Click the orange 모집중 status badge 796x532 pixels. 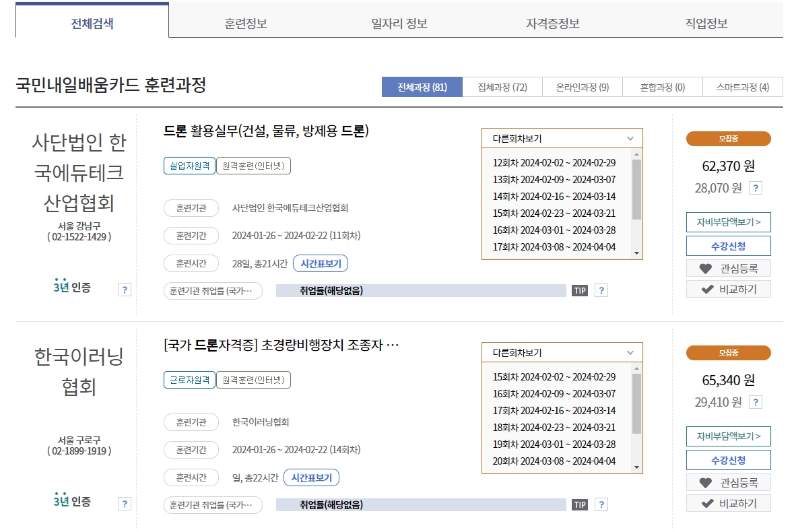[x=728, y=138]
